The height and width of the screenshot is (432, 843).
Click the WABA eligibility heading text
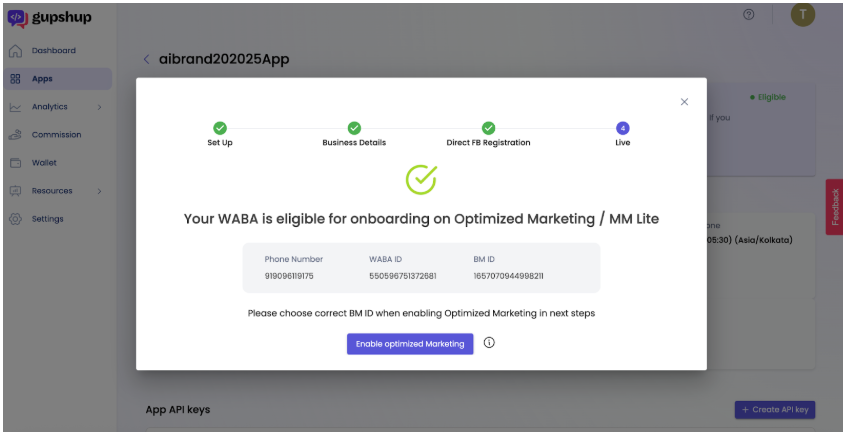(421, 219)
